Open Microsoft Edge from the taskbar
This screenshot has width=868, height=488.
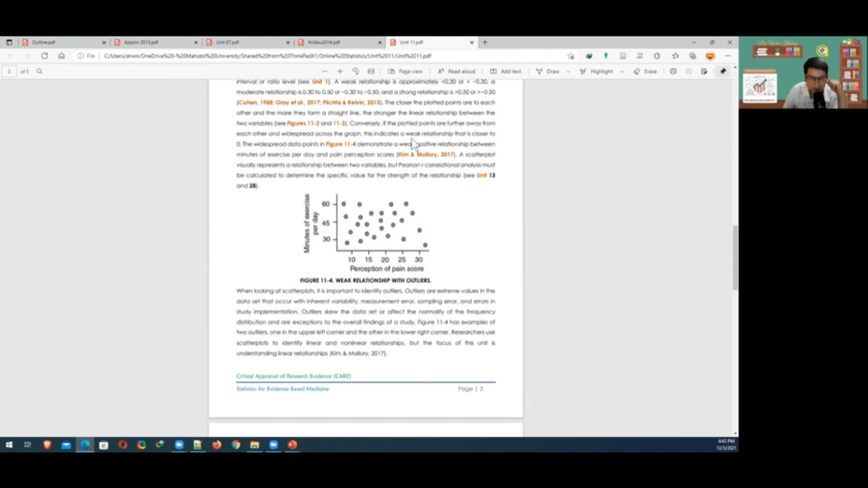(x=85, y=445)
